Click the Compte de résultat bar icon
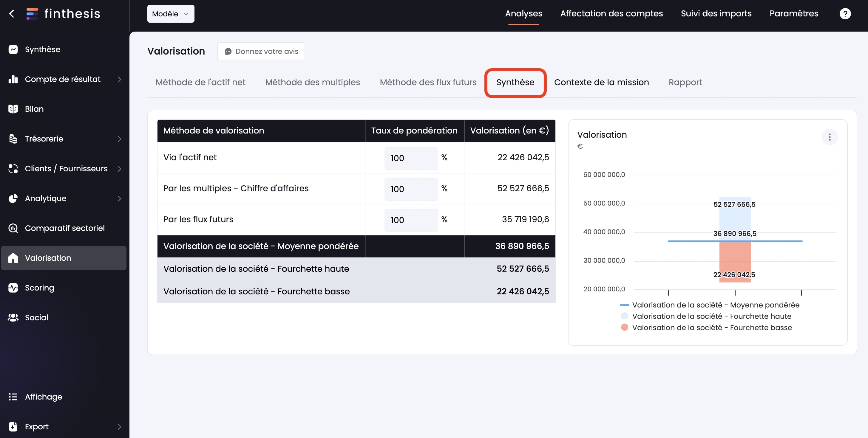Viewport: 868px width, 438px height. (x=13, y=79)
